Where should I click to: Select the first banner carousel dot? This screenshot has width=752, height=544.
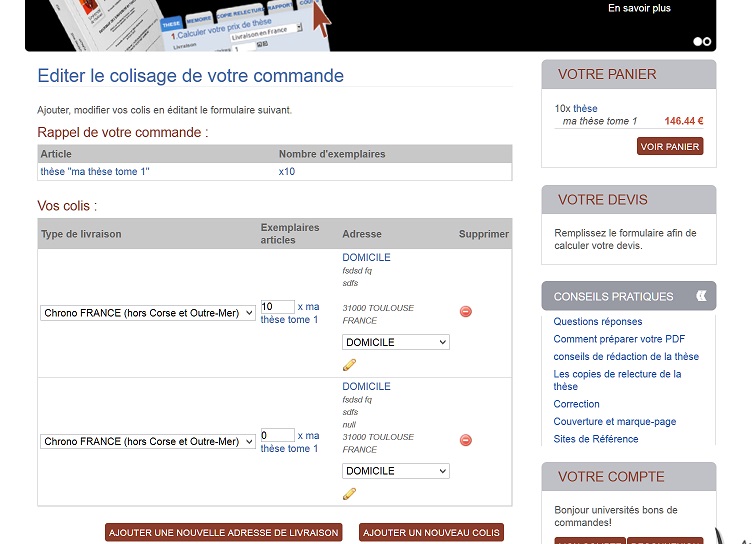pos(697,42)
